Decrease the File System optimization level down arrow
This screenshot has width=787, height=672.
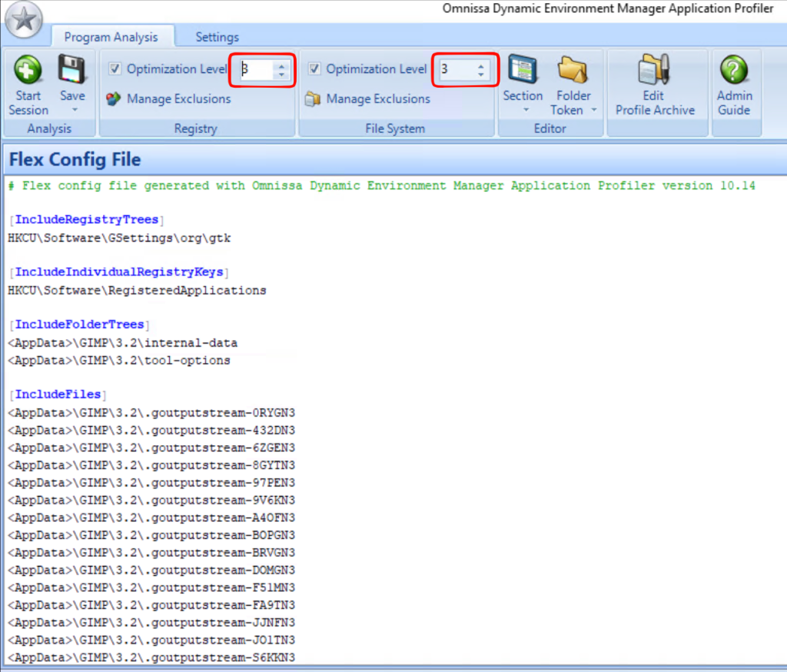481,75
